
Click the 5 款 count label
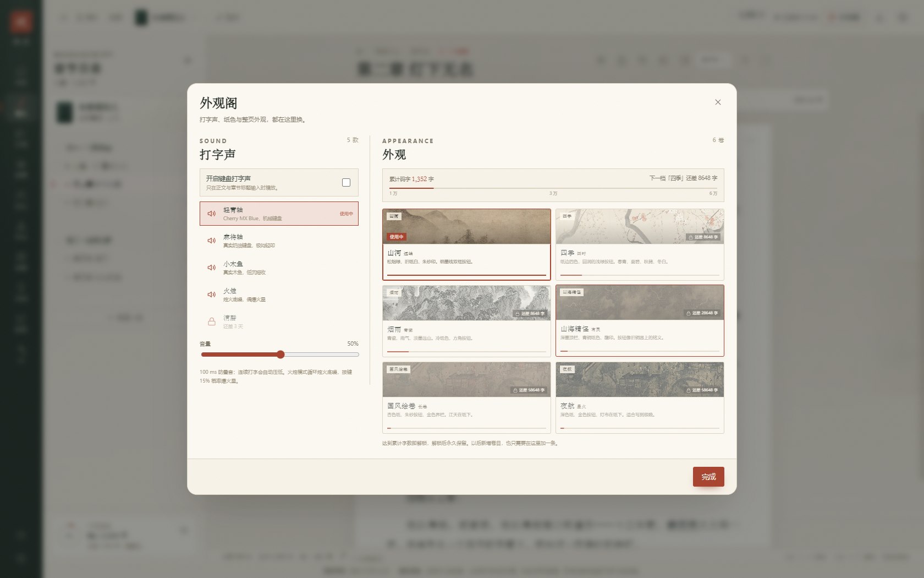(x=353, y=140)
